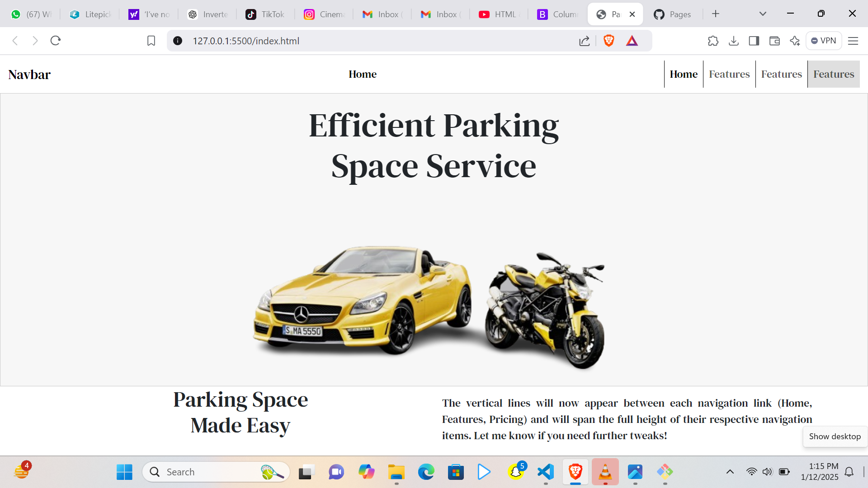Screen dimensions: 868x488
Task: Switch to the Yahoo 'I've no' tab
Action: coord(149,14)
